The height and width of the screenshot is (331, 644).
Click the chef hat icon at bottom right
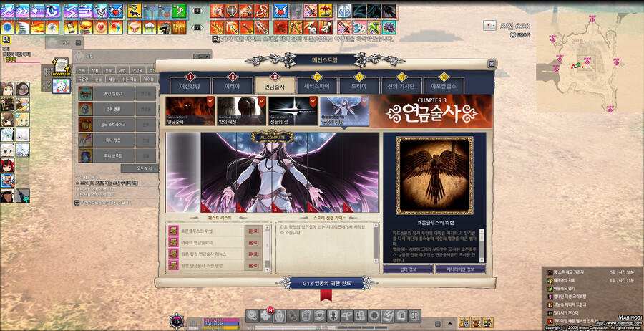[476, 322]
